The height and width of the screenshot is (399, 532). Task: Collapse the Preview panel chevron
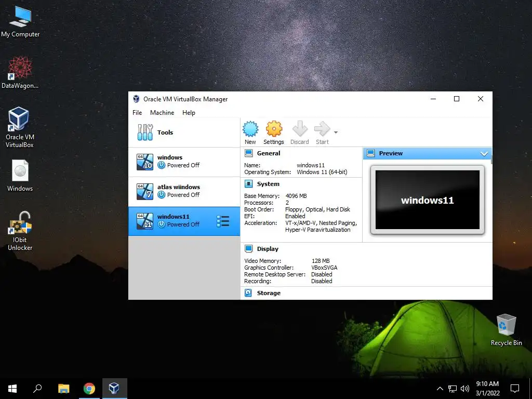tap(484, 154)
